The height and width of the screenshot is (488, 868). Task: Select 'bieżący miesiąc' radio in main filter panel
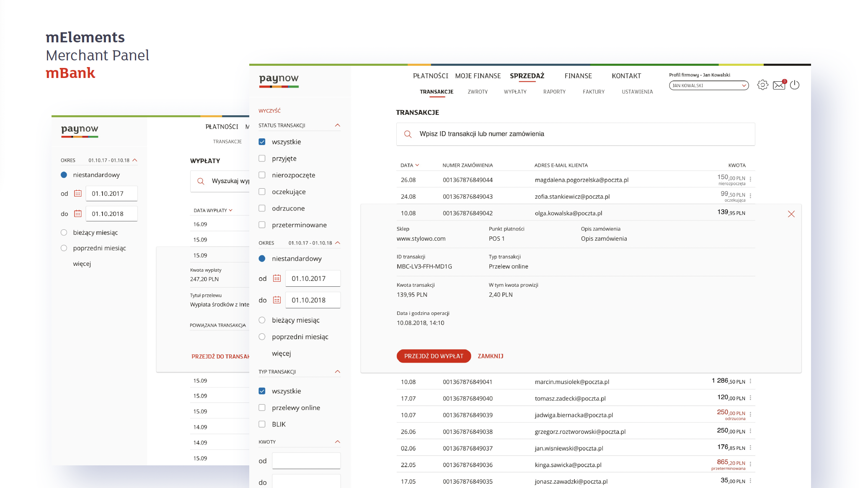click(262, 320)
